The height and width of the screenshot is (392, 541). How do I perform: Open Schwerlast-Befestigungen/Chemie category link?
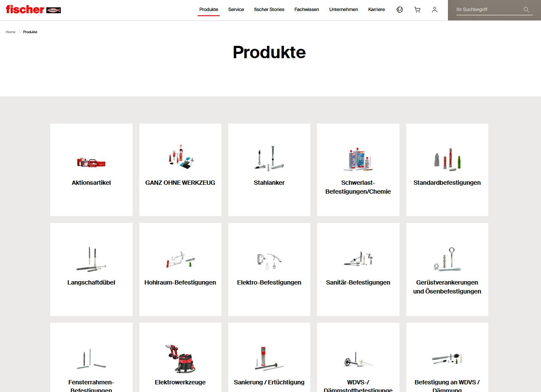coord(358,187)
